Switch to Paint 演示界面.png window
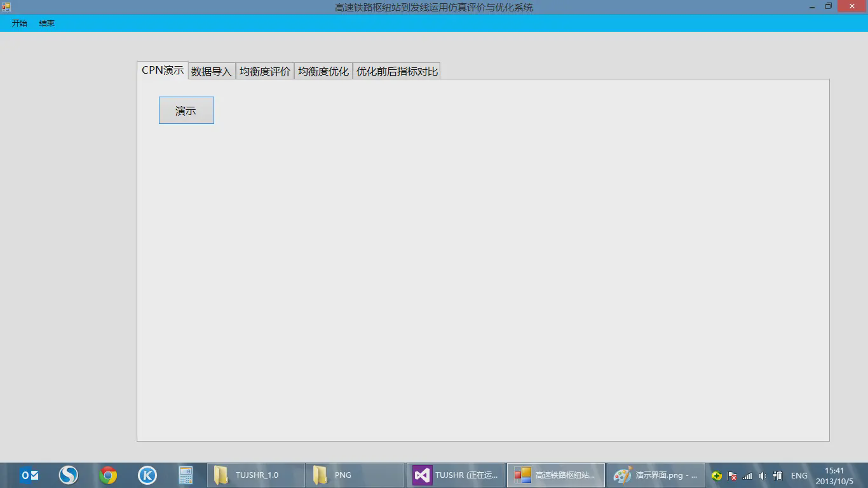The image size is (868, 488). [656, 475]
